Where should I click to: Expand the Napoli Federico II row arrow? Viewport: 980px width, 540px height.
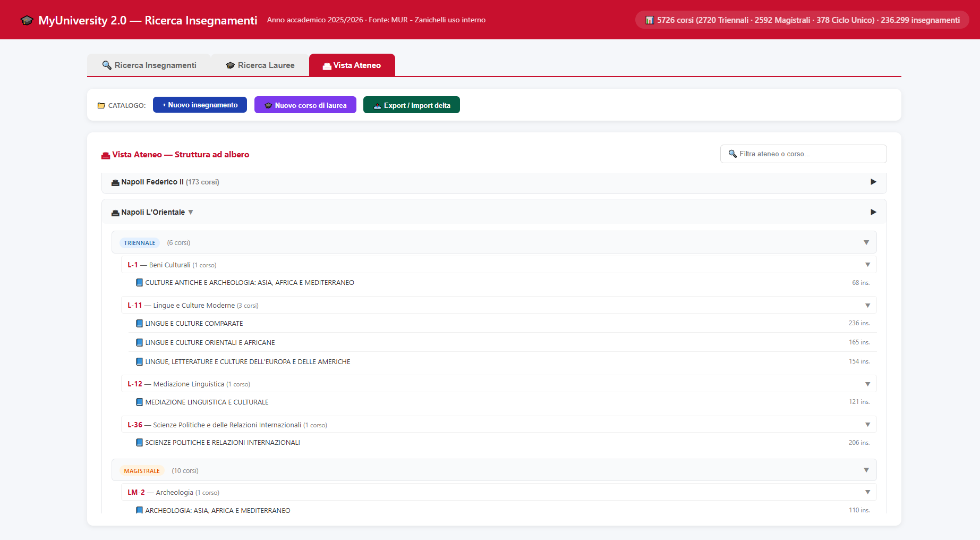[x=873, y=182]
